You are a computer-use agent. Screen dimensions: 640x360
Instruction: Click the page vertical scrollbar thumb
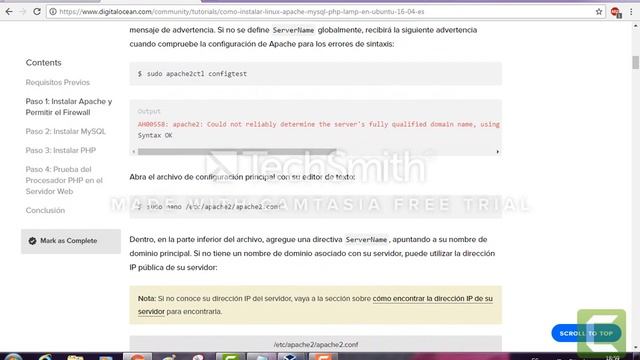(636, 62)
